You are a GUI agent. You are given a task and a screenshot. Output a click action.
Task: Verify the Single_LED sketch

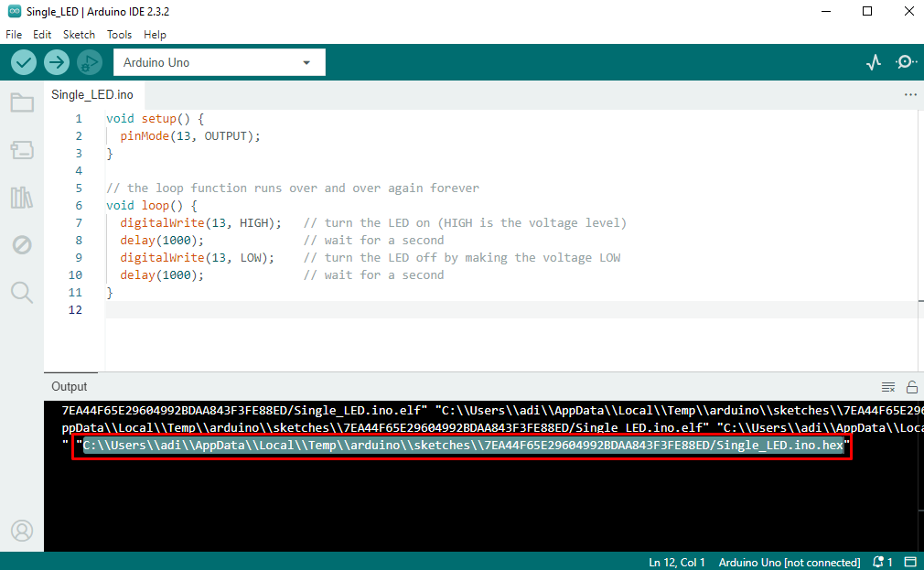coord(23,62)
